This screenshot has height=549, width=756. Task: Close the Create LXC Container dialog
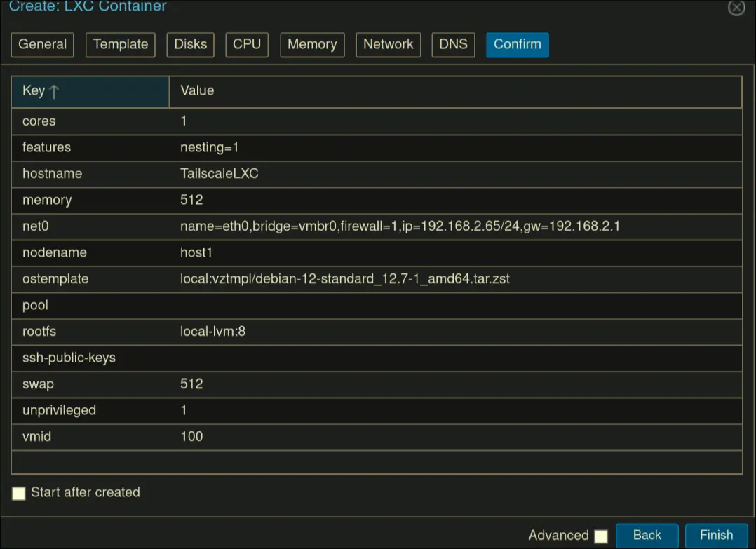point(736,8)
